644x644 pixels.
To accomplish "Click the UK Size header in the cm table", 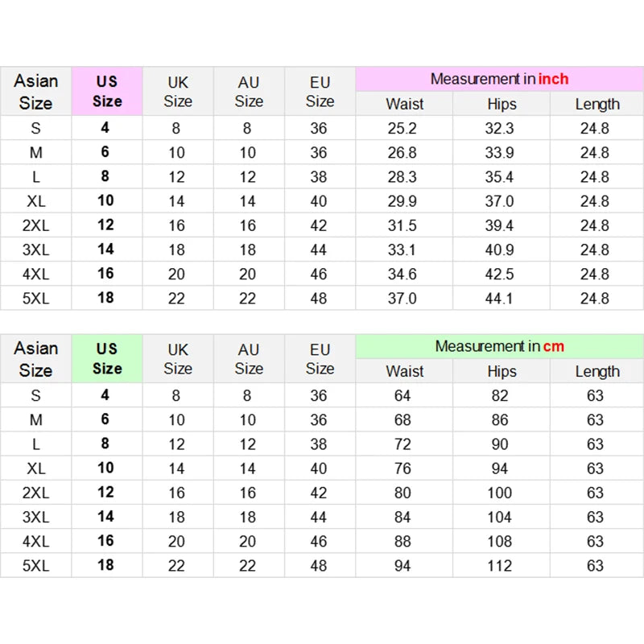I will 178,358.
